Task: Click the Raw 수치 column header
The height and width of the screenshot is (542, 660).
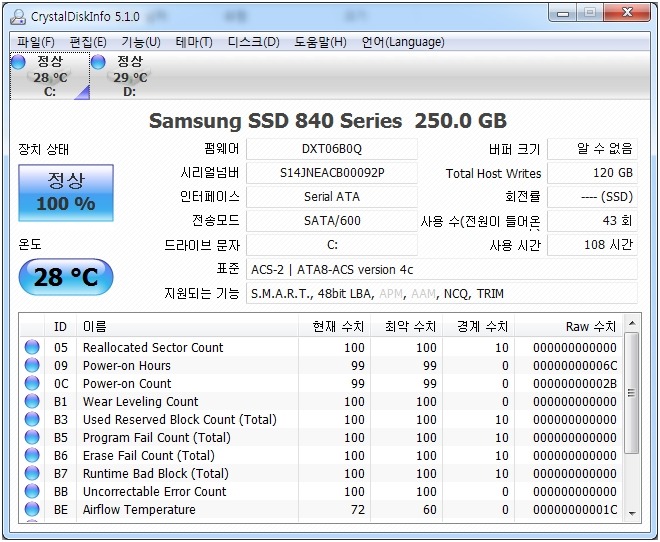Action: click(x=568, y=327)
